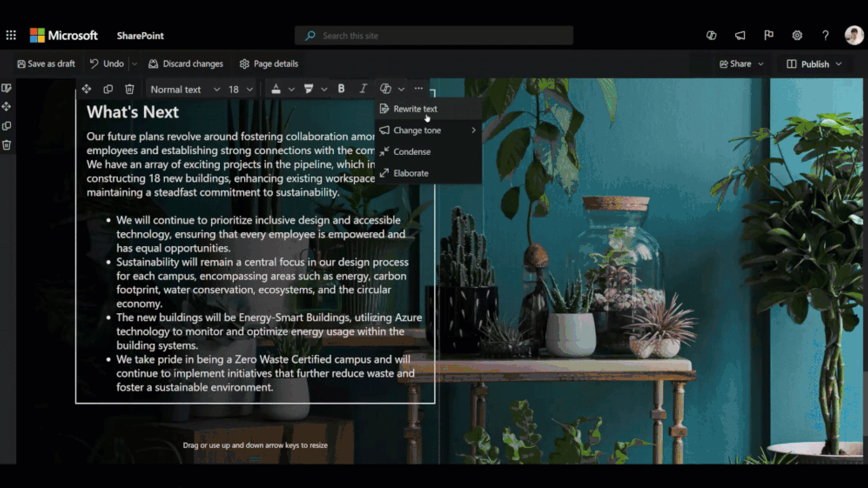Open the font size 18 dropdown
The width and height of the screenshot is (868, 488).
(240, 89)
